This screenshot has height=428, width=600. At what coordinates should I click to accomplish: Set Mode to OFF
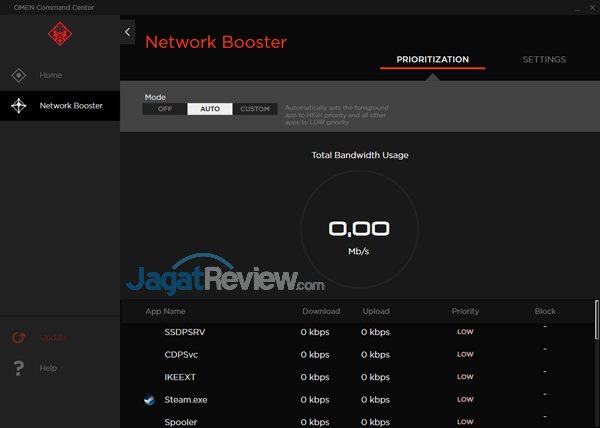tap(165, 109)
